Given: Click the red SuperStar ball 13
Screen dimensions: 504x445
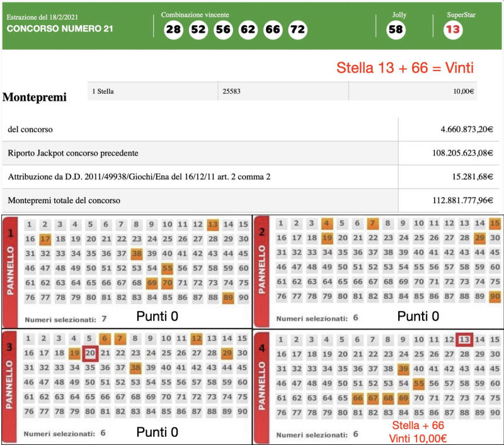Looking at the screenshot, I should [453, 30].
